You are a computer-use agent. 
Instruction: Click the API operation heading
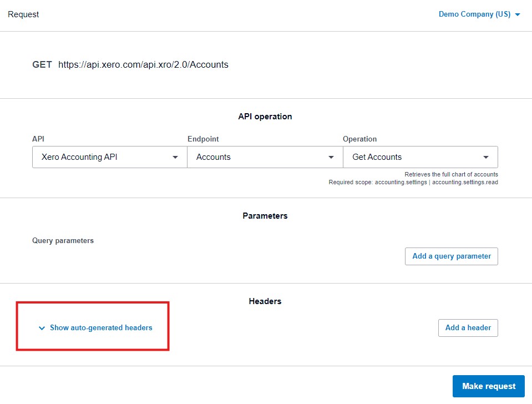click(265, 117)
